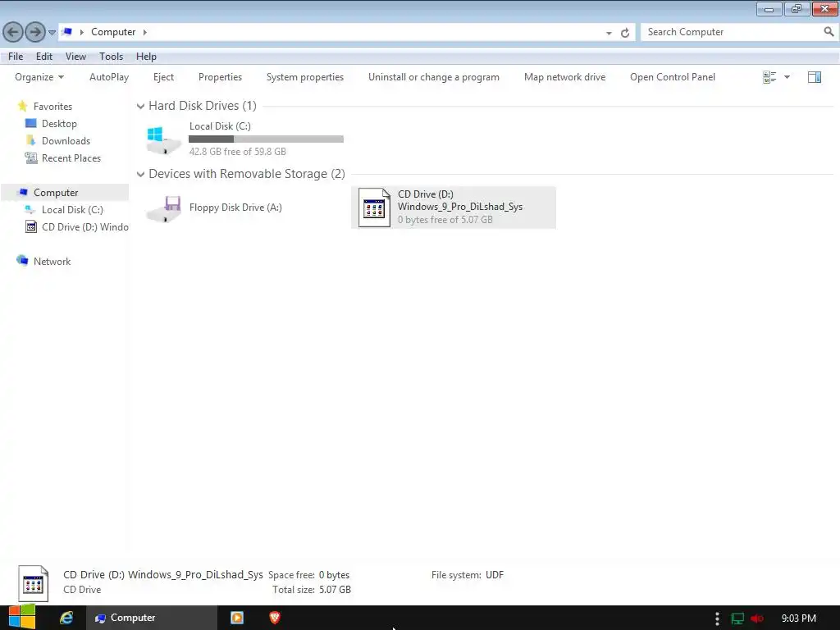The image size is (840, 630).
Task: Click Downloads folder icon in sidebar
Action: 31,140
